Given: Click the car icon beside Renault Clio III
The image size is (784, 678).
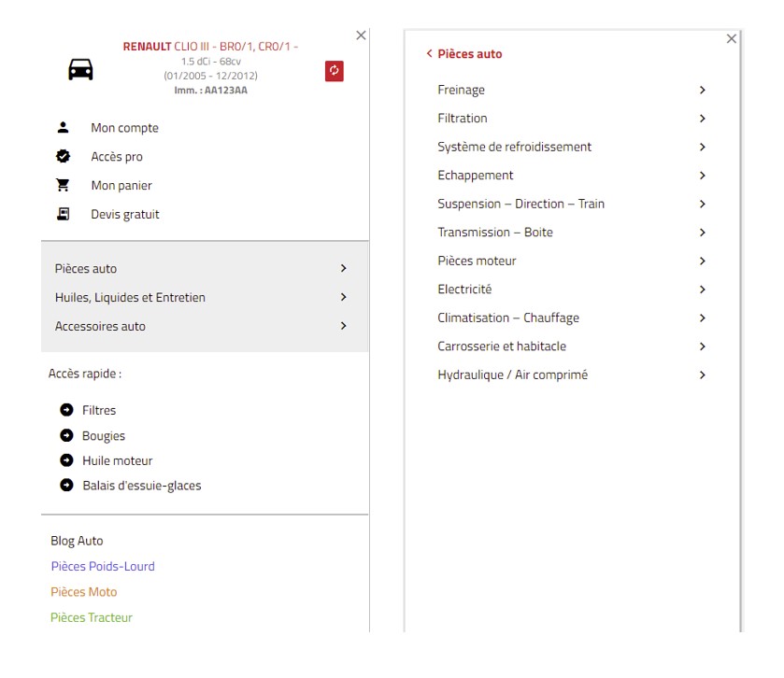Looking at the screenshot, I should point(80,69).
